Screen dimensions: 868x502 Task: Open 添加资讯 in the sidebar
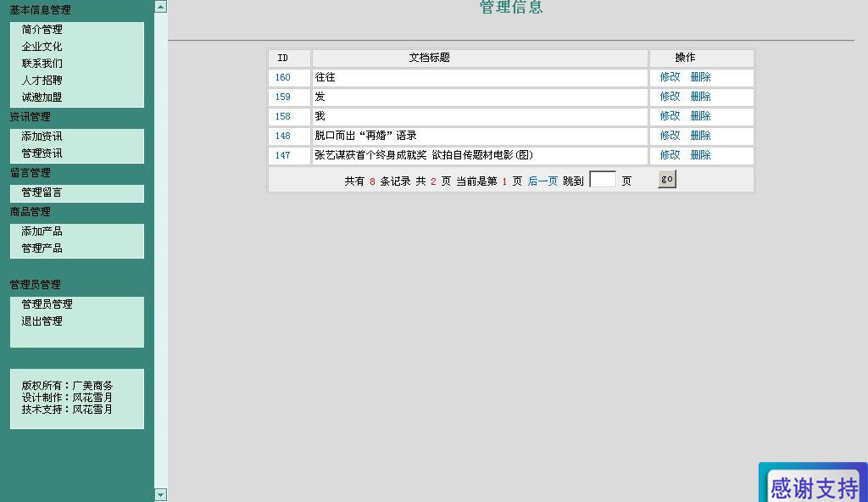(42, 137)
